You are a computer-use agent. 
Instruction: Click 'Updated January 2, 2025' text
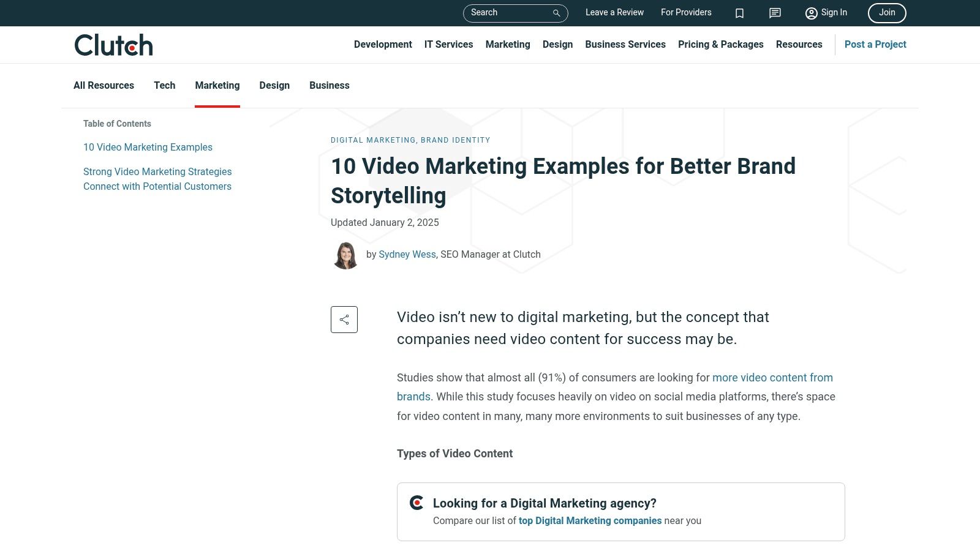pos(385,222)
